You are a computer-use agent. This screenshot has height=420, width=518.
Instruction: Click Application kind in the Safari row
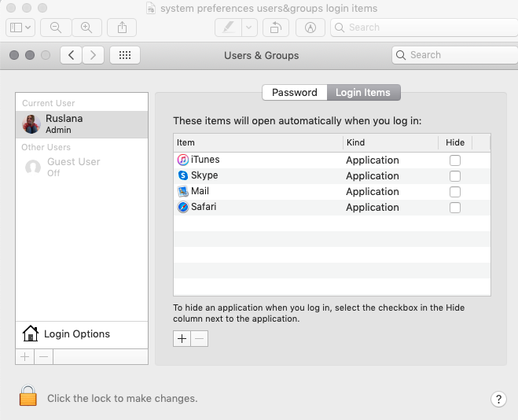coord(373,208)
